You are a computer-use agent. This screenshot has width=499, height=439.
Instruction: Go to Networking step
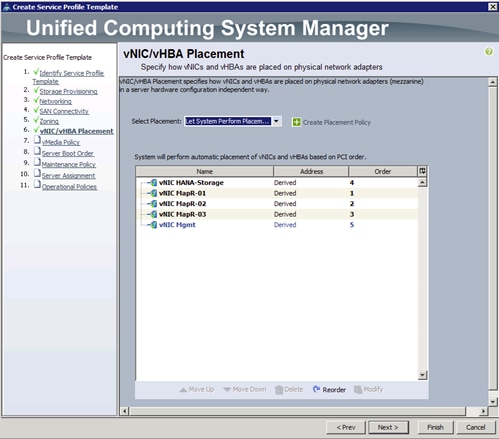(x=55, y=101)
